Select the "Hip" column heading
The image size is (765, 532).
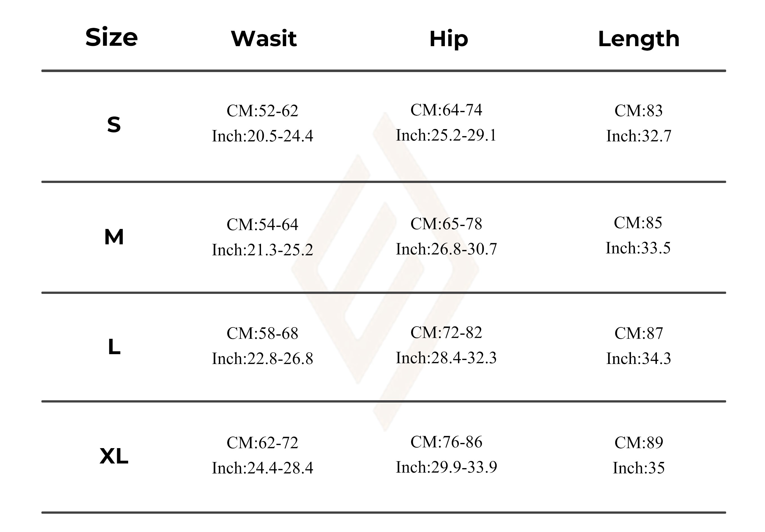click(x=449, y=39)
